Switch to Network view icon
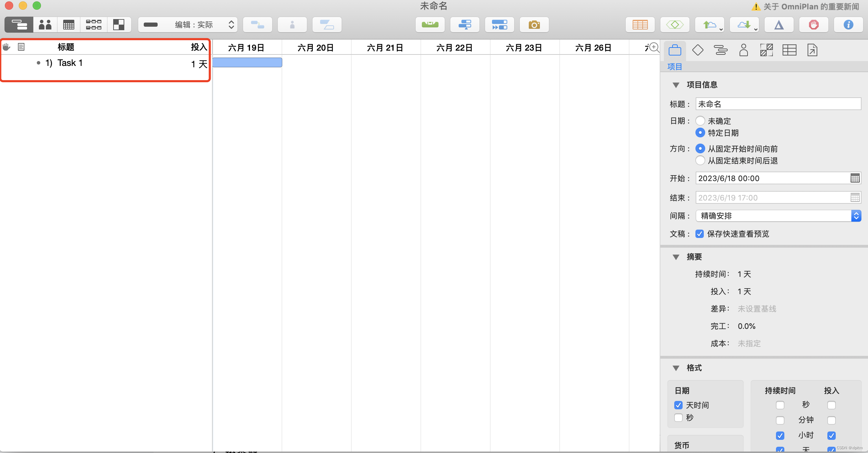Viewport: 868px width, 453px height. 94,25
